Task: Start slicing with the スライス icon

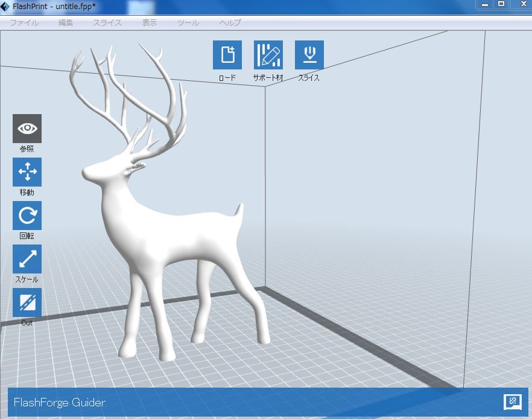Action: (309, 55)
